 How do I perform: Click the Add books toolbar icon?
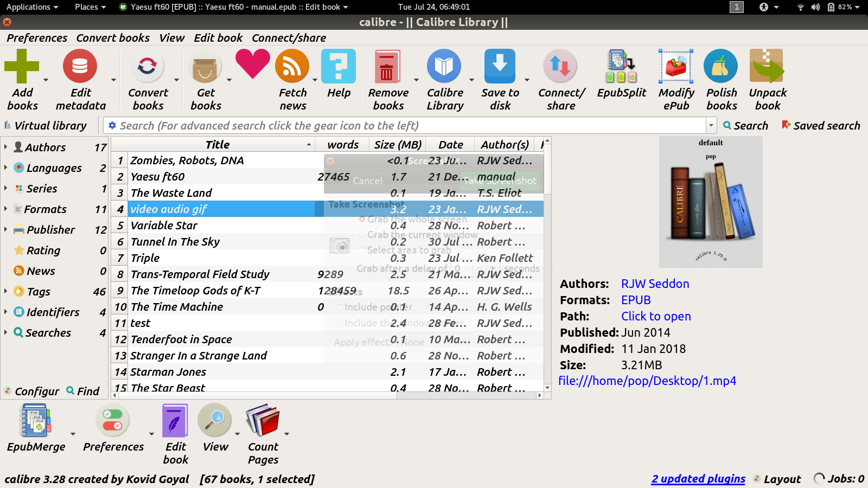pyautogui.click(x=22, y=66)
